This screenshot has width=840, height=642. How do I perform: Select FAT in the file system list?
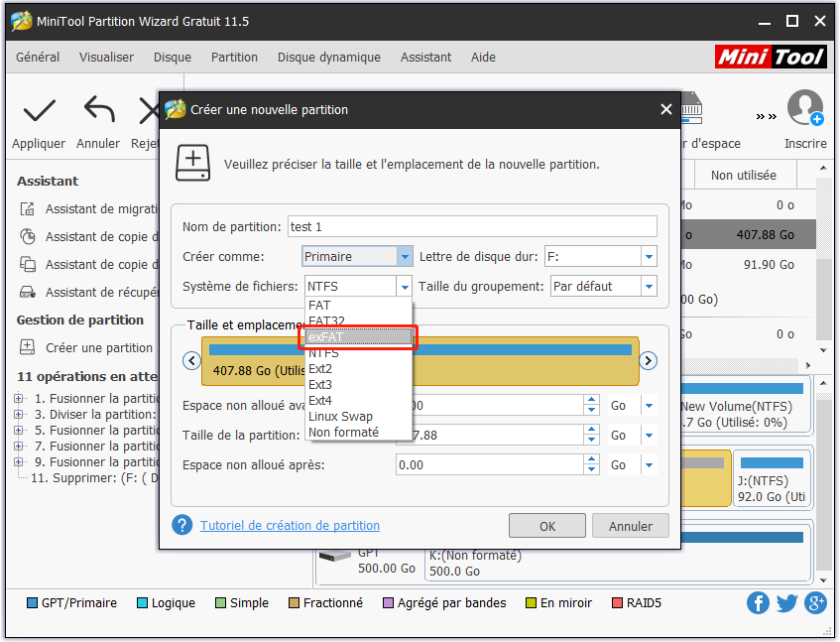coord(358,306)
